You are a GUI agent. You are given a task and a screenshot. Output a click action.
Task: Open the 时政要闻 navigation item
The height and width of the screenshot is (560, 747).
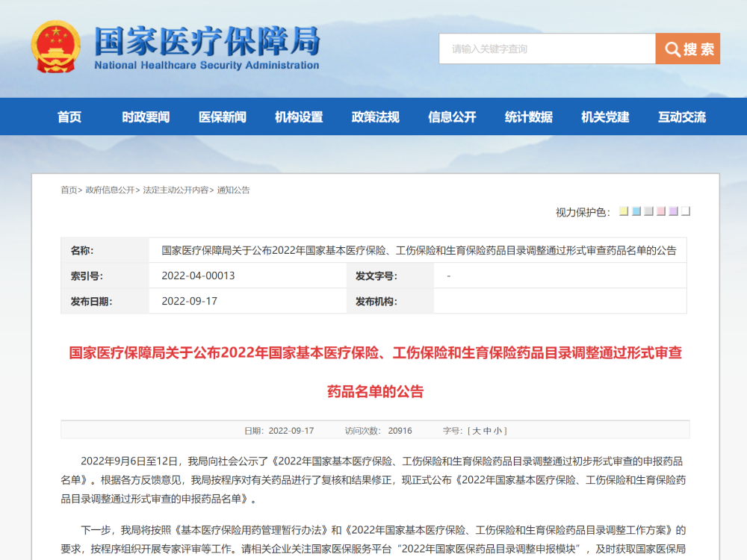pos(146,116)
